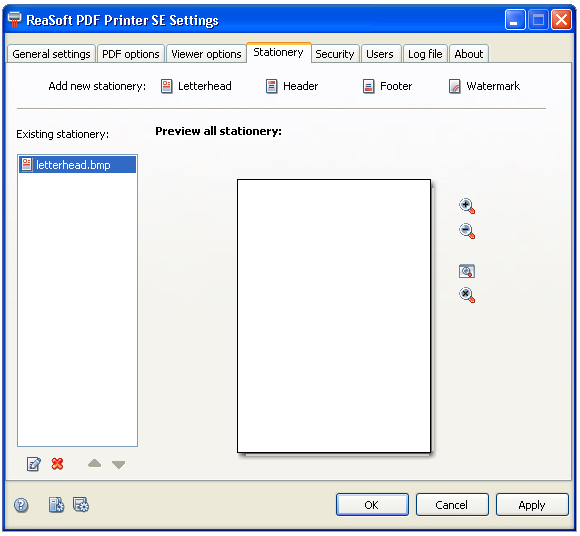
Task: Click the Apply button
Action: 532,505
